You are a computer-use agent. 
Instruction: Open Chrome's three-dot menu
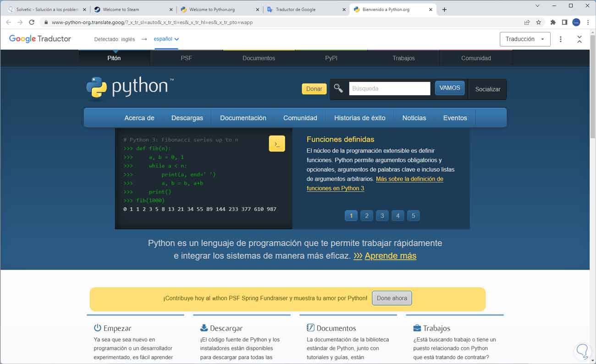[588, 22]
